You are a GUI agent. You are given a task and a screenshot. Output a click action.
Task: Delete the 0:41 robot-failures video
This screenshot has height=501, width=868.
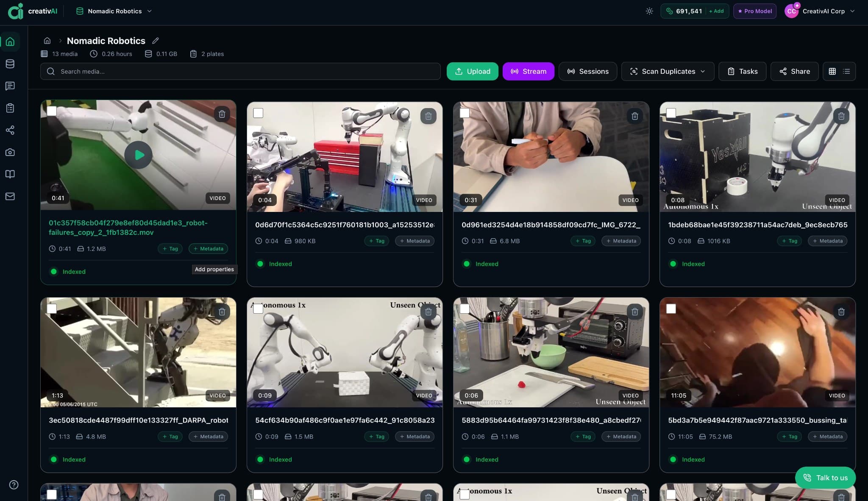222,114
